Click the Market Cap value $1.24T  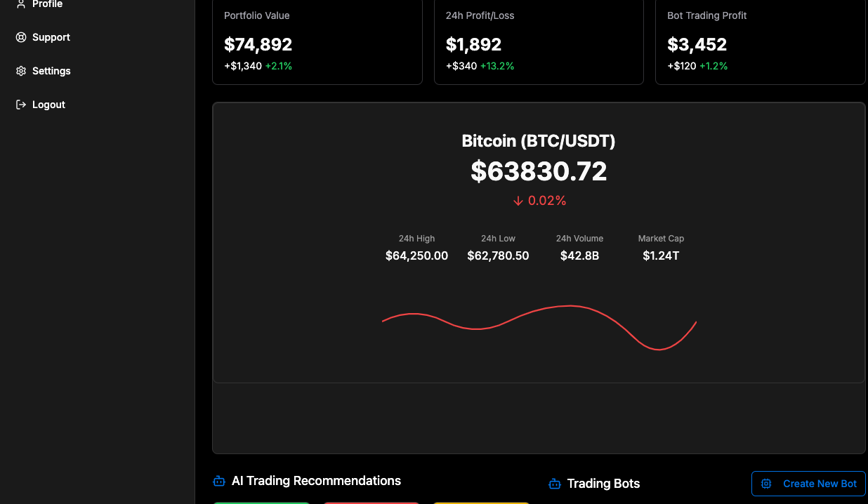661,256
